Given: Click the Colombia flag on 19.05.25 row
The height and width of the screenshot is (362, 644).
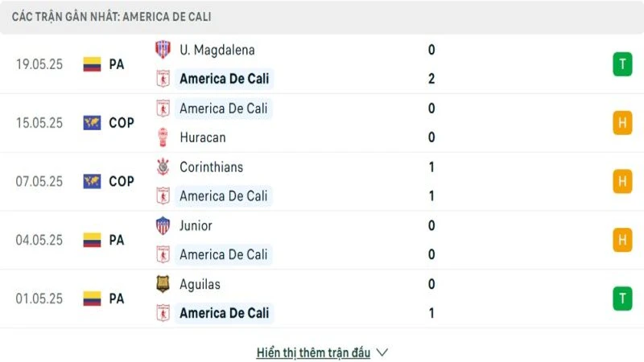Looking at the screenshot, I should (x=92, y=64).
